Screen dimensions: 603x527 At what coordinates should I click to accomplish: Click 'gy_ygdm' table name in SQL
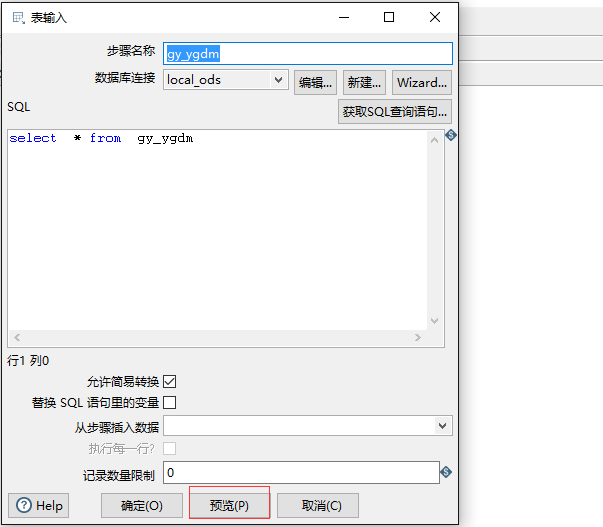165,138
